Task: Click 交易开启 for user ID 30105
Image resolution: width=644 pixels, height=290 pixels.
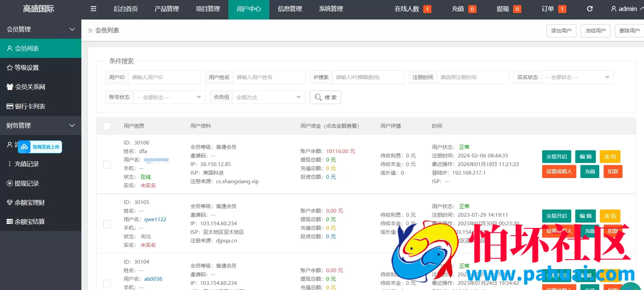Action: 556,216
